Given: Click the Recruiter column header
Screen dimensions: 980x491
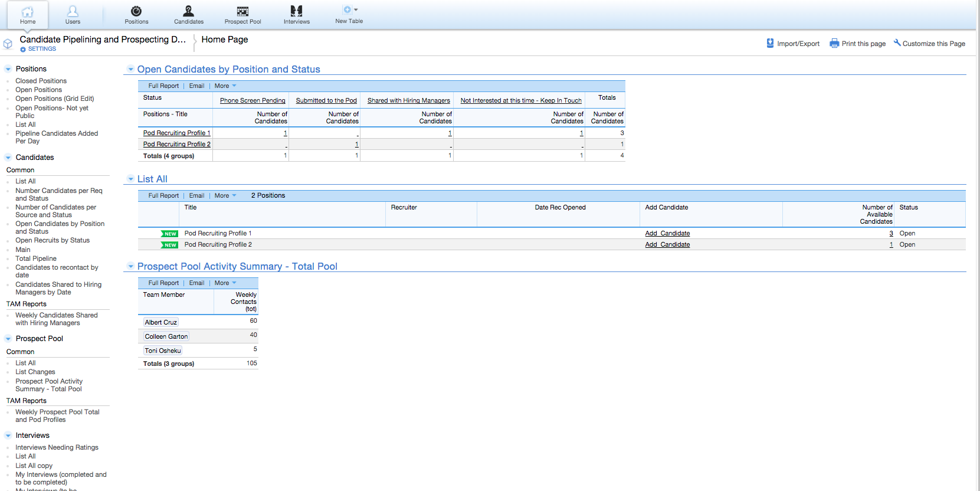Looking at the screenshot, I should click(404, 208).
